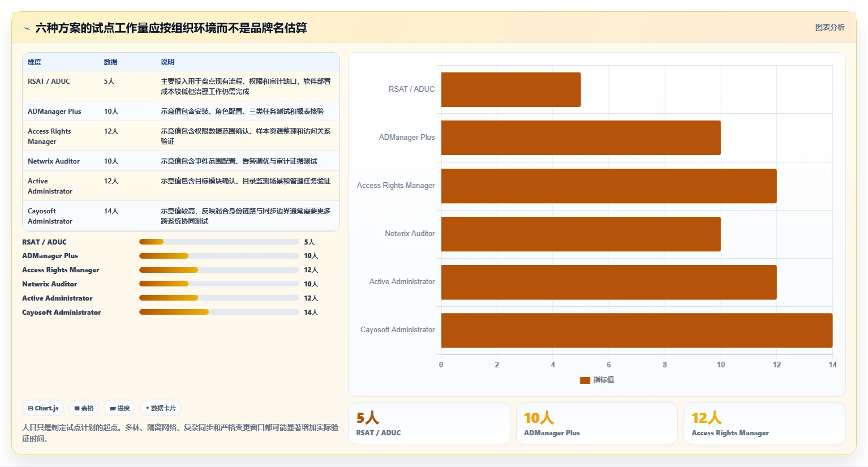The image size is (868, 467).
Task: Click the Netwrix Auditor progress bar
Action: point(219,284)
